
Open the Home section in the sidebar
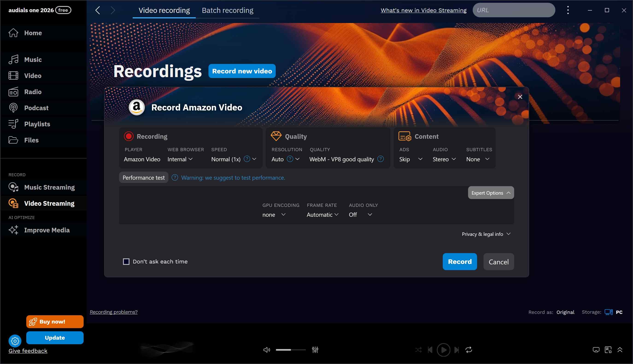[32, 33]
